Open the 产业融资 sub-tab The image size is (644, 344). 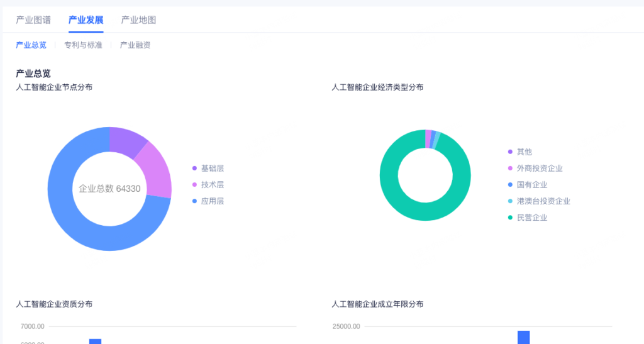[x=135, y=45]
